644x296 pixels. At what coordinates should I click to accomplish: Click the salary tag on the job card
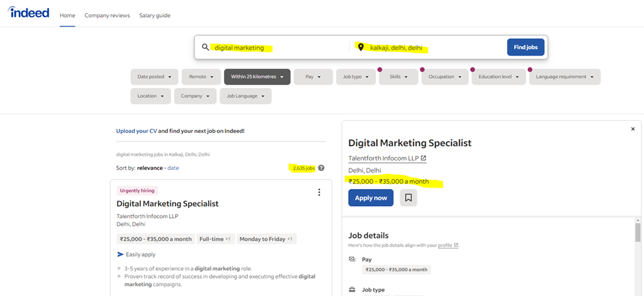(156, 239)
